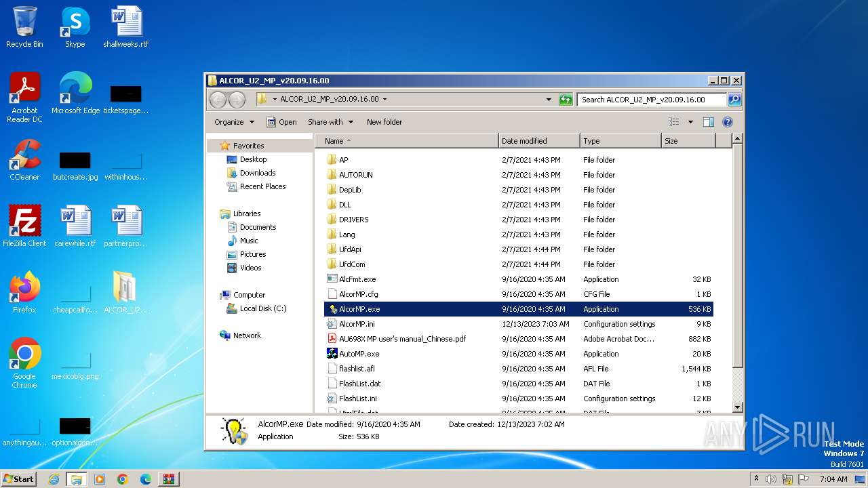This screenshot has width=868, height=488.
Task: Expand the address bar history dropdown
Action: coord(549,100)
